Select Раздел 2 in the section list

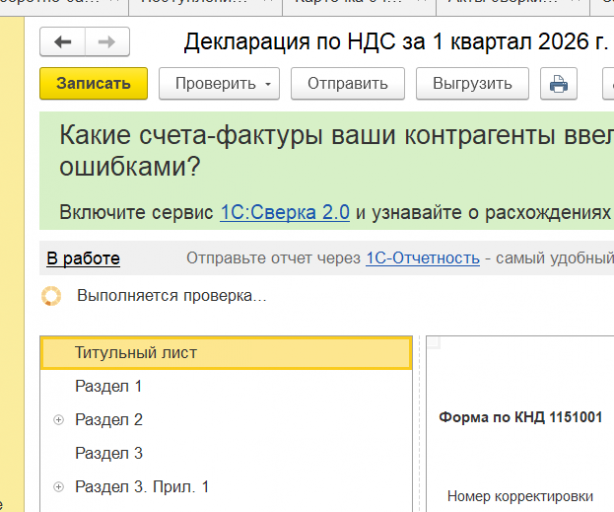pos(226,420)
